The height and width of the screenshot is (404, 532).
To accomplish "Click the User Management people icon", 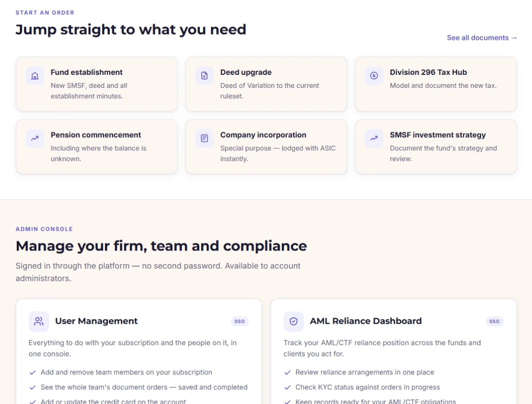I will click(39, 321).
